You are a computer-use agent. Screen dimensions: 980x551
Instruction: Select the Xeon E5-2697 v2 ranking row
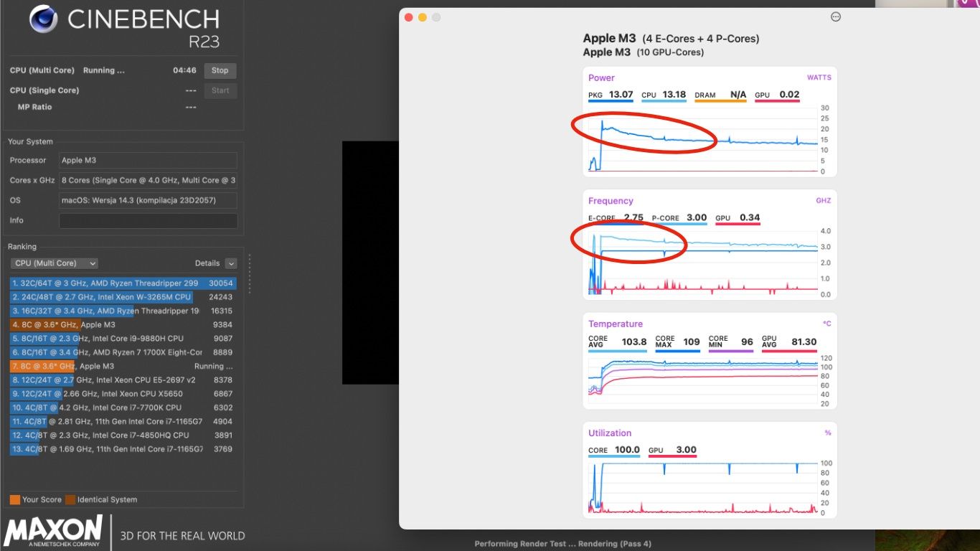coord(123,380)
